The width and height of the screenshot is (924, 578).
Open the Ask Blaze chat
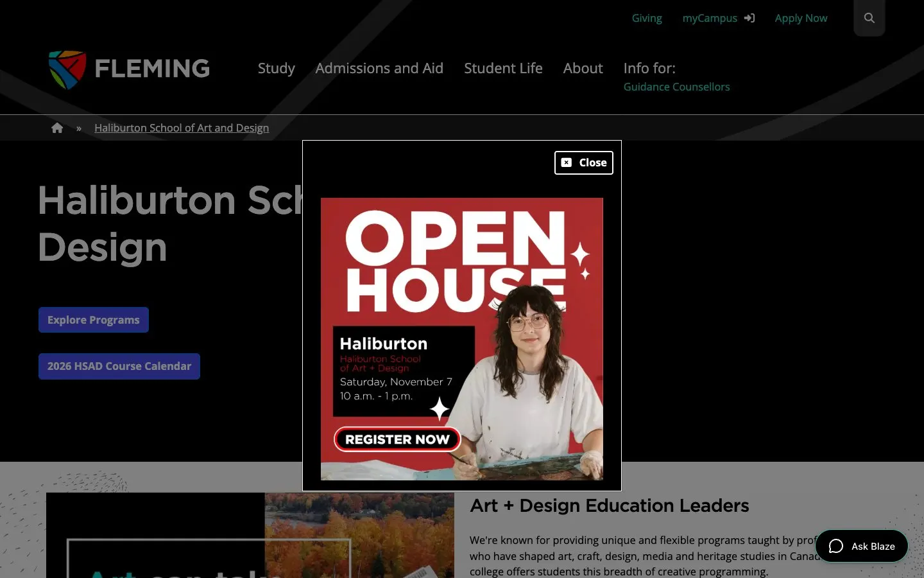point(862,546)
